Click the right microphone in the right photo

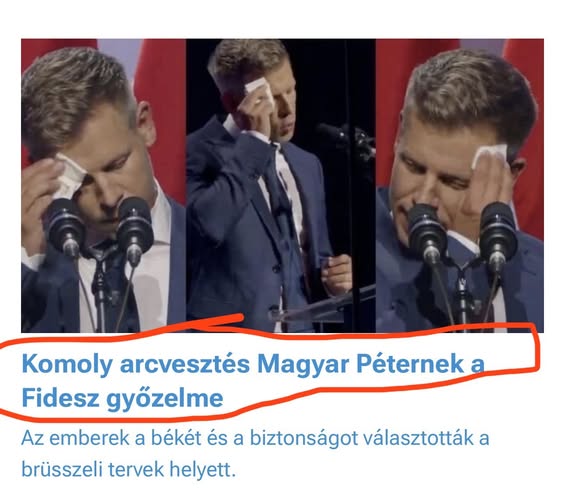point(498,234)
